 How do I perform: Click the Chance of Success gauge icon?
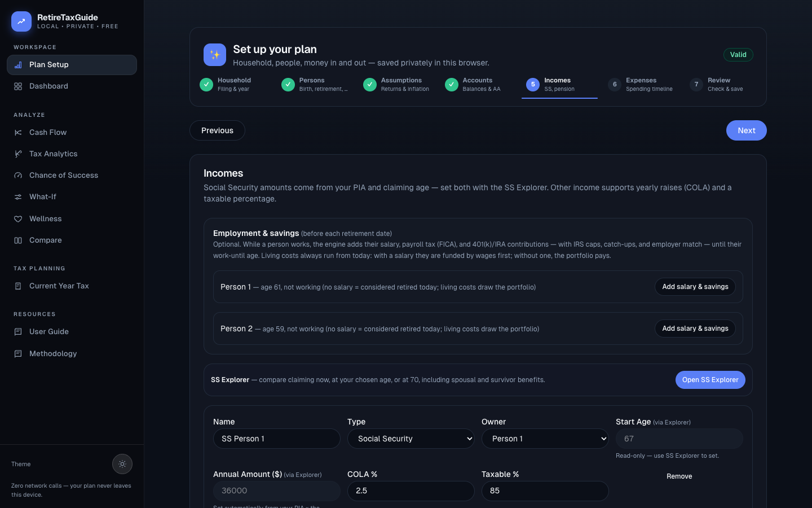[x=18, y=176]
